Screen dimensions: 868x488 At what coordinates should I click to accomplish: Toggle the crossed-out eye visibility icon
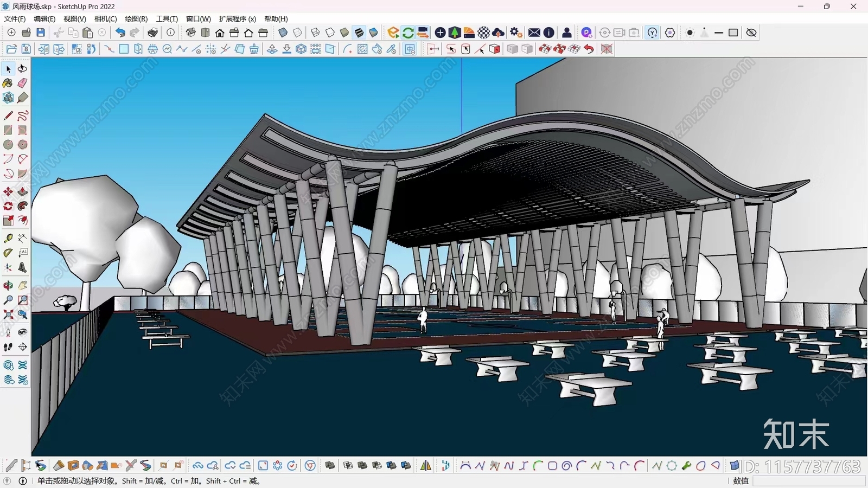click(x=751, y=33)
